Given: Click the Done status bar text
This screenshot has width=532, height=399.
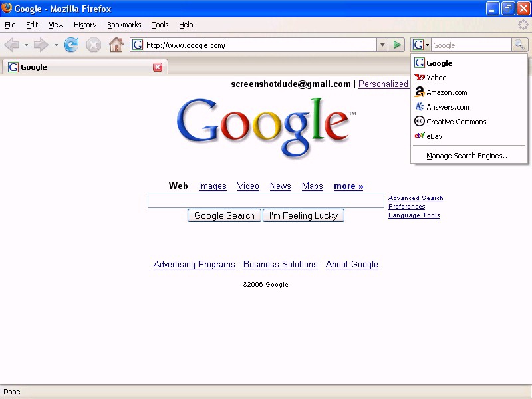Looking at the screenshot, I should click(12, 392).
